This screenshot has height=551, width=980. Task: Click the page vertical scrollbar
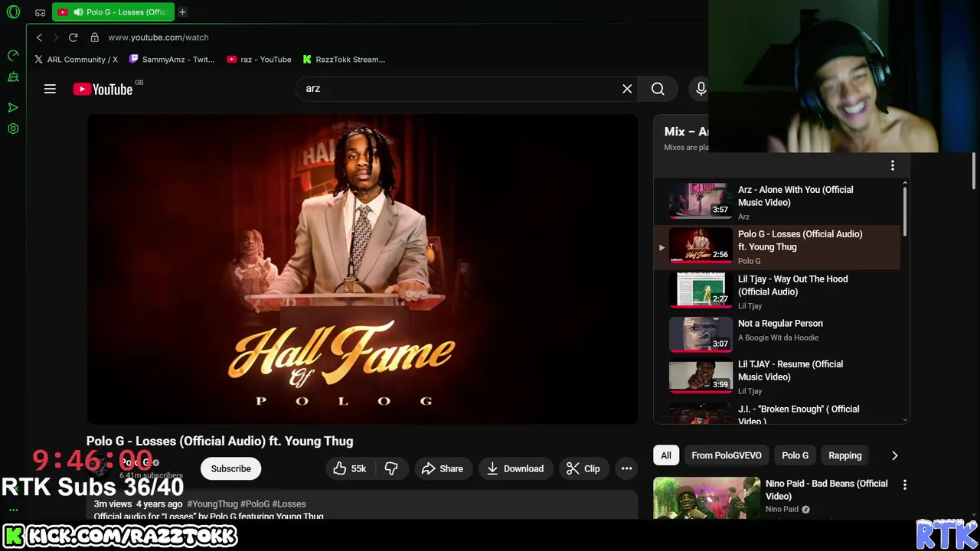tap(975, 170)
